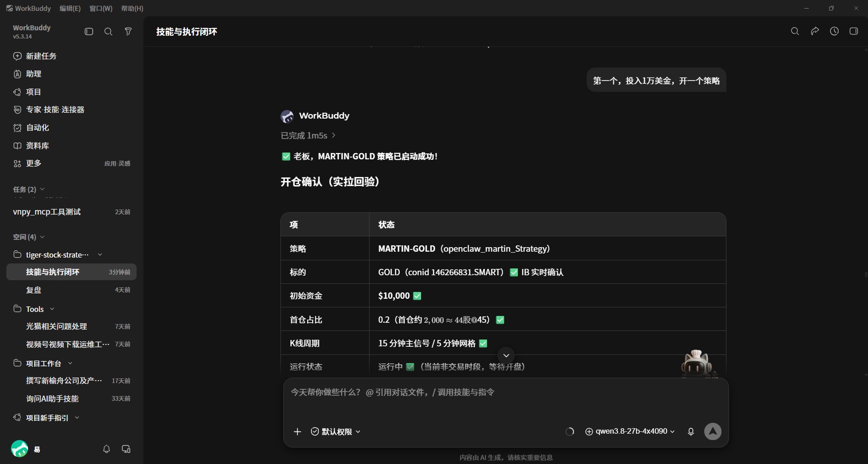Select 技能与执行闭环 conversation
Viewport: 868px width, 464px height.
coord(71,272)
